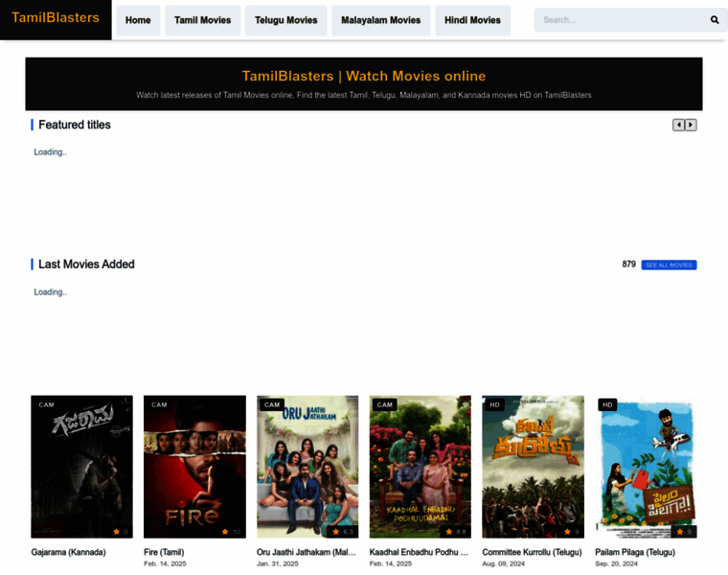
Task: Open Hindi Movies menu
Action: [x=472, y=20]
